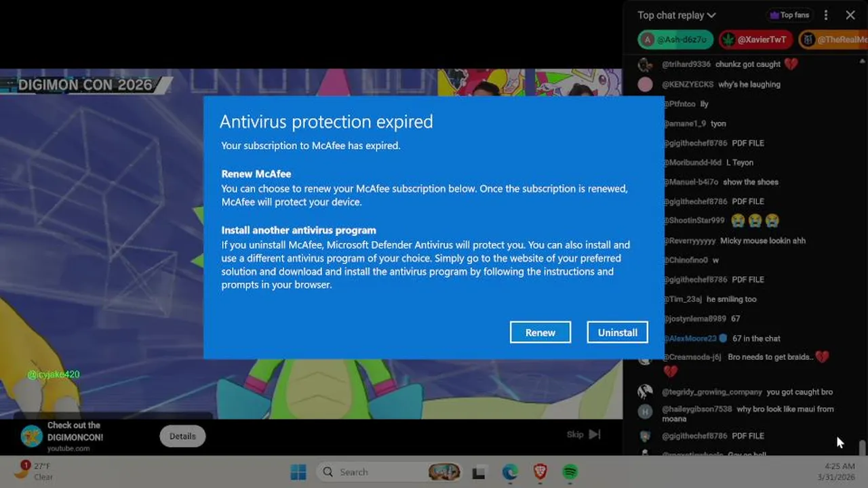Click the @tegridy_growing_company avatar
The image size is (868, 488).
click(646, 392)
